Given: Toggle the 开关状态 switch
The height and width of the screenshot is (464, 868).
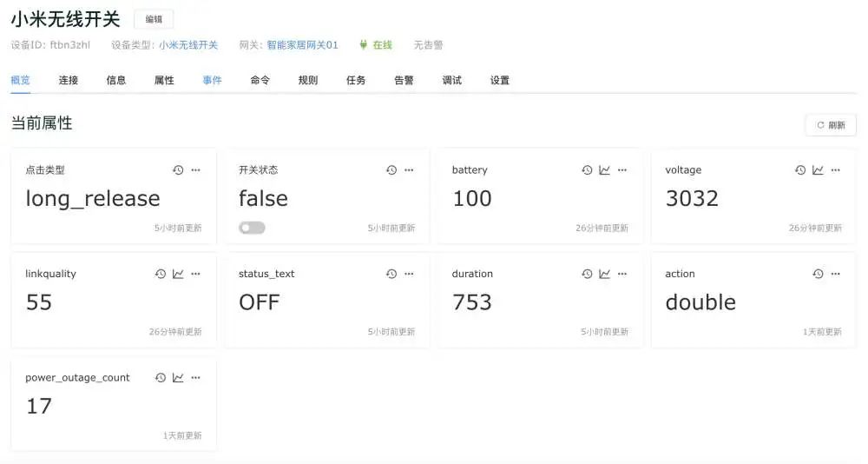Looking at the screenshot, I should (x=252, y=228).
